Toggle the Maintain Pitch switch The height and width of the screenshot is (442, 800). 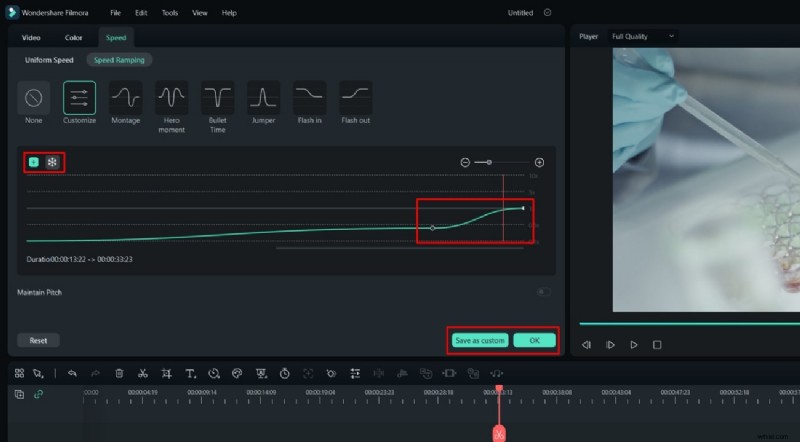543,292
